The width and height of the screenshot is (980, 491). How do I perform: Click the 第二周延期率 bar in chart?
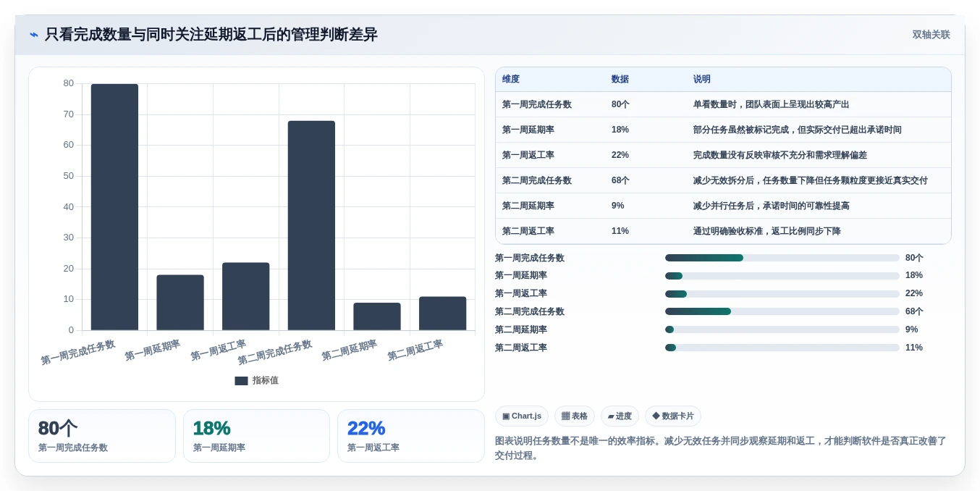tap(377, 316)
